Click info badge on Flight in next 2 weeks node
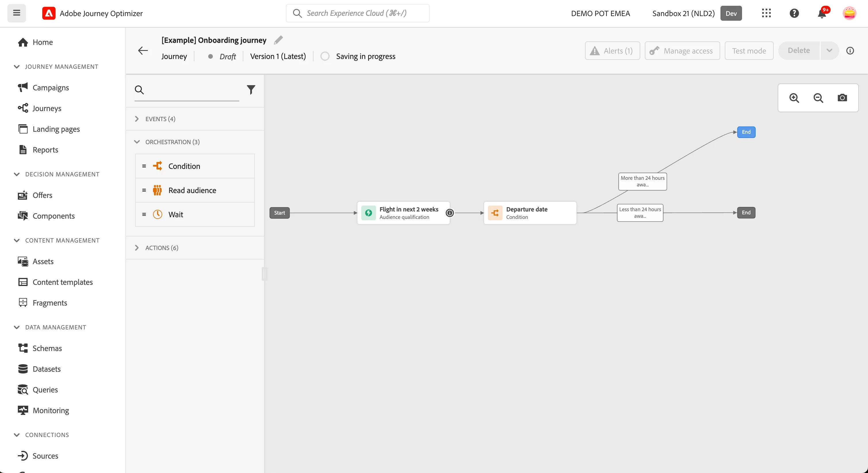868x473 pixels. coord(450,213)
